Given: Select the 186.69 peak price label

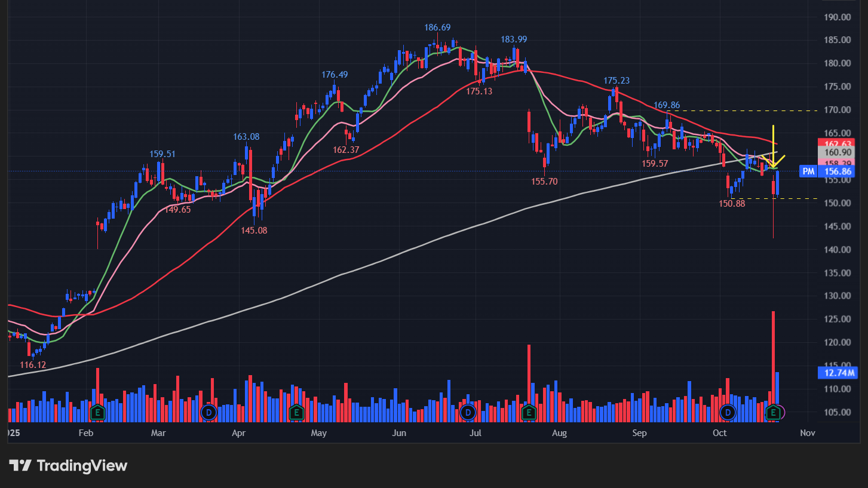Looking at the screenshot, I should point(437,27).
